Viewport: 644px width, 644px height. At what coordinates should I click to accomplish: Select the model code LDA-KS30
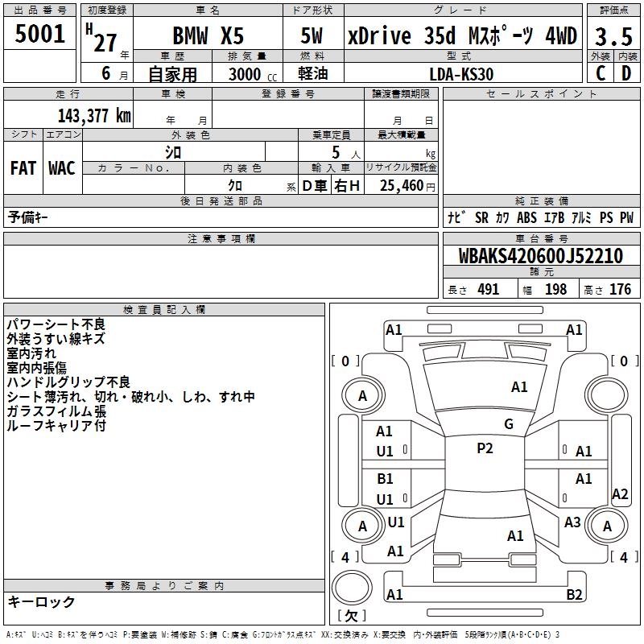[x=461, y=74]
